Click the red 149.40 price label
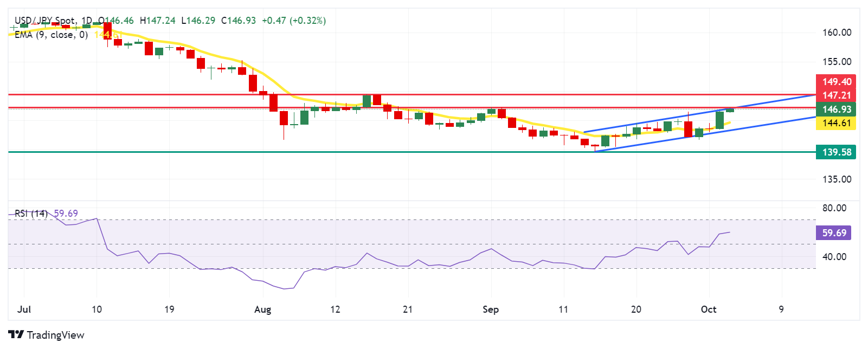The image size is (868, 349). coord(836,82)
